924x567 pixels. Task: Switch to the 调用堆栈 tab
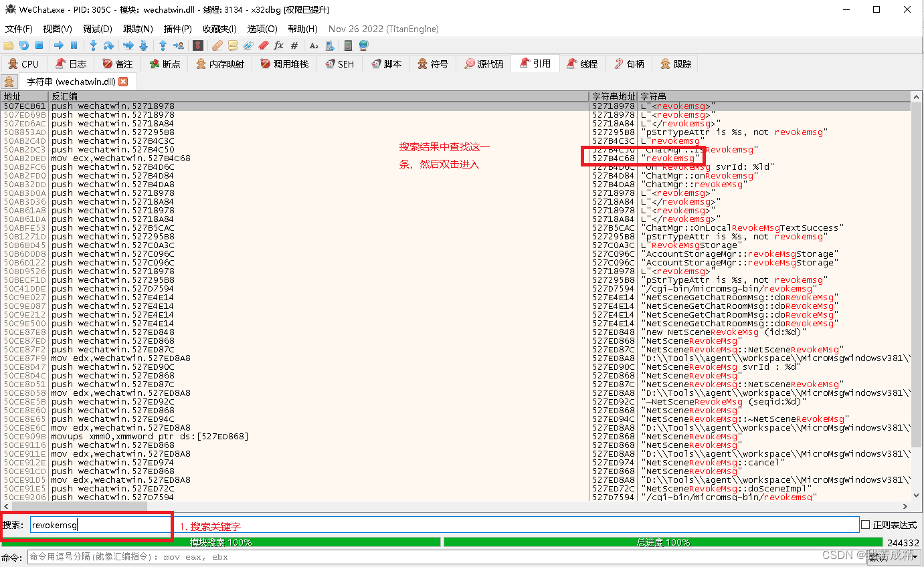285,64
